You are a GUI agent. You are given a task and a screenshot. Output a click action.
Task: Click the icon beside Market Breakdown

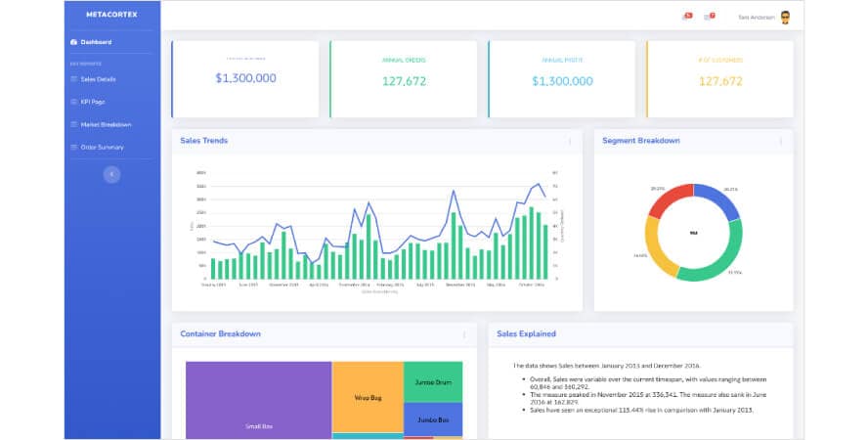(73, 124)
